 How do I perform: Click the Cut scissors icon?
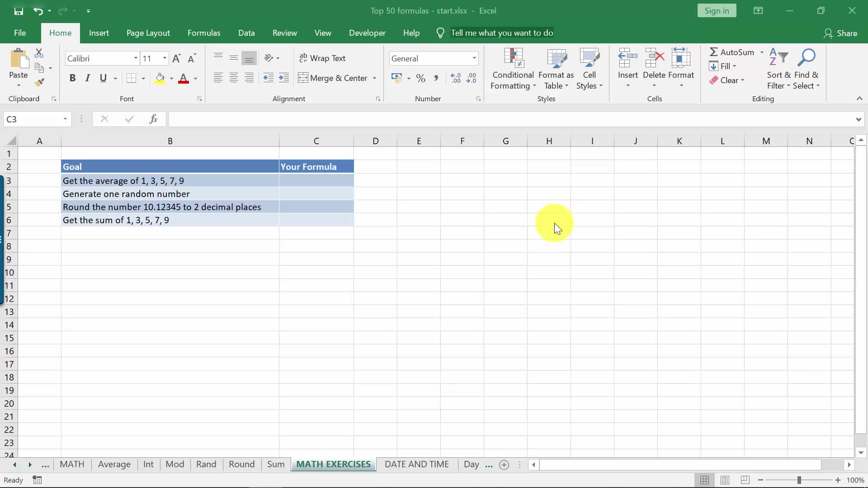[39, 53]
